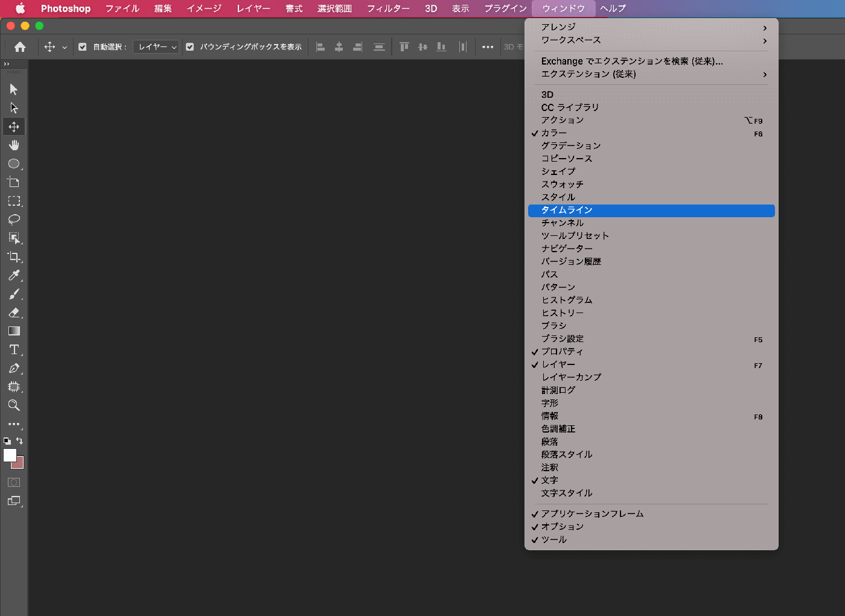This screenshot has height=616, width=845.
Task: Reset default foreground and background colors
Action: (7, 441)
